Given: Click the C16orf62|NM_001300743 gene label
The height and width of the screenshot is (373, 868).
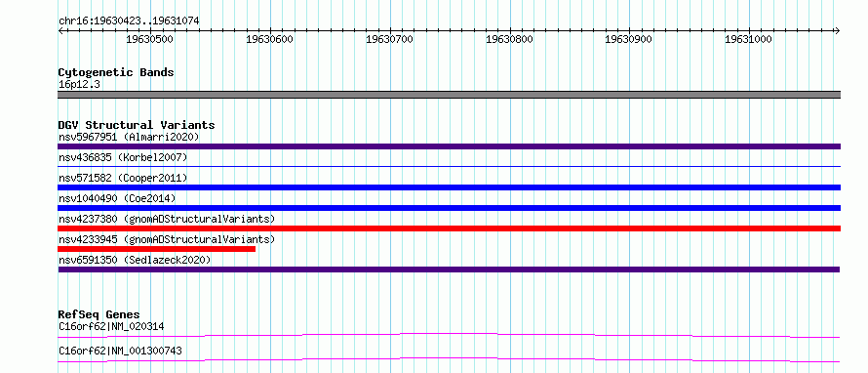Looking at the screenshot, I should [120, 351].
